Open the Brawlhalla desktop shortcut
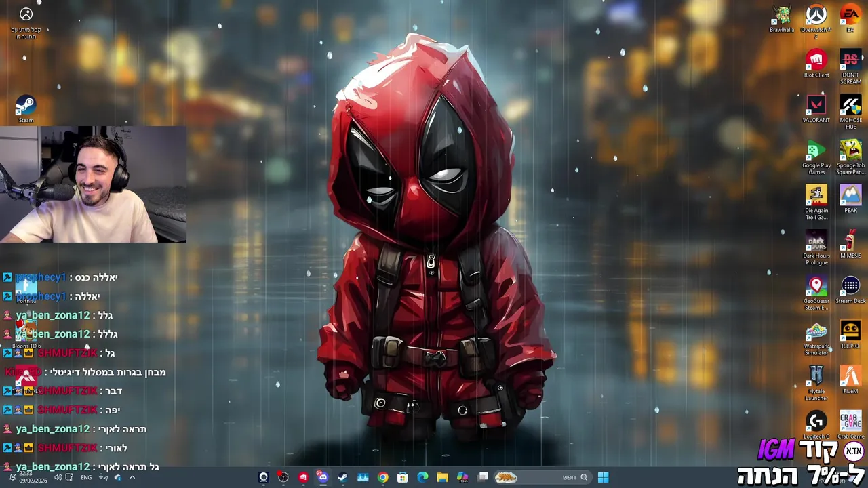 click(782, 20)
